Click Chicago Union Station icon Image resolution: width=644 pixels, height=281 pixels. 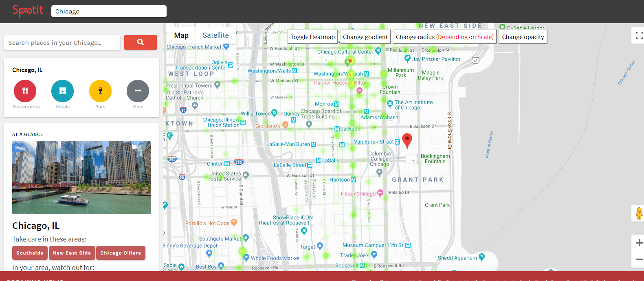point(243,122)
